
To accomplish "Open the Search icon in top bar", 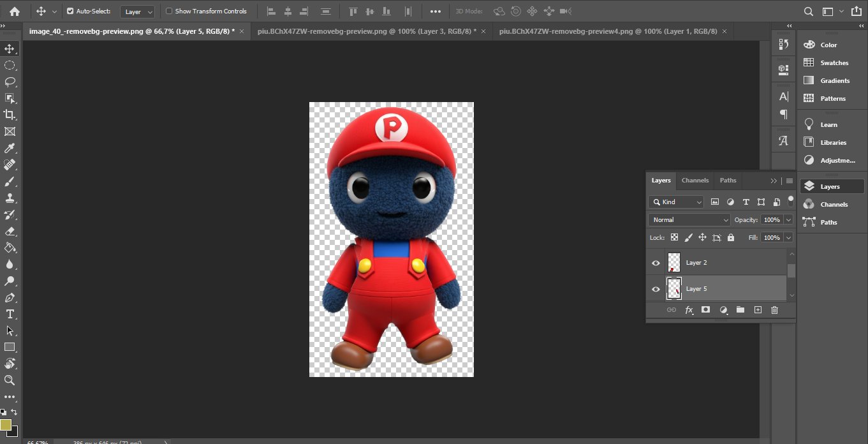I will coord(809,11).
